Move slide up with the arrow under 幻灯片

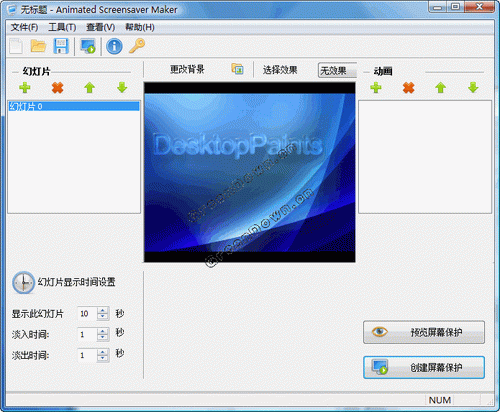(89, 88)
